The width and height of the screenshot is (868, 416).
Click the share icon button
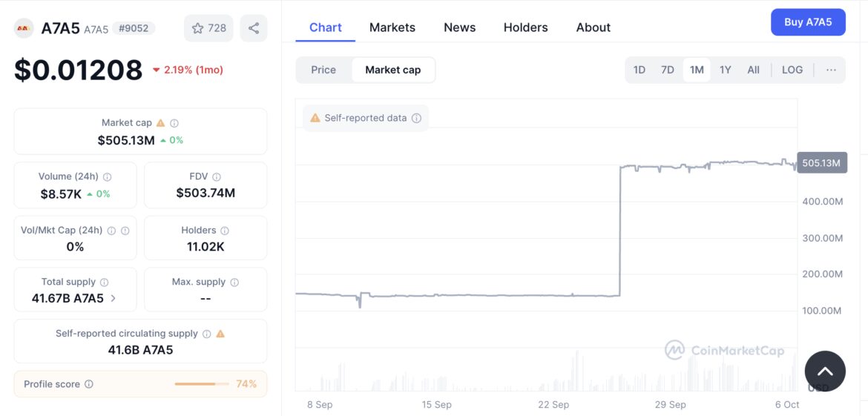(254, 28)
